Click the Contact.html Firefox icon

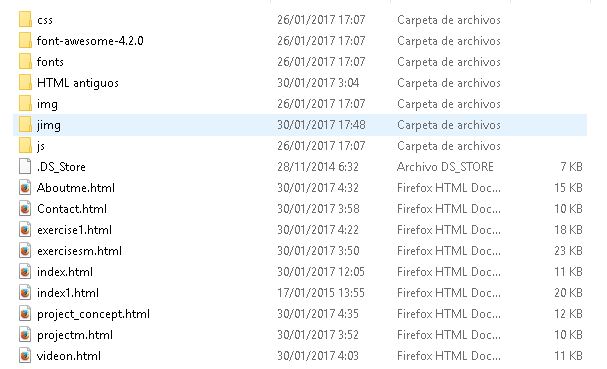[x=25, y=208]
